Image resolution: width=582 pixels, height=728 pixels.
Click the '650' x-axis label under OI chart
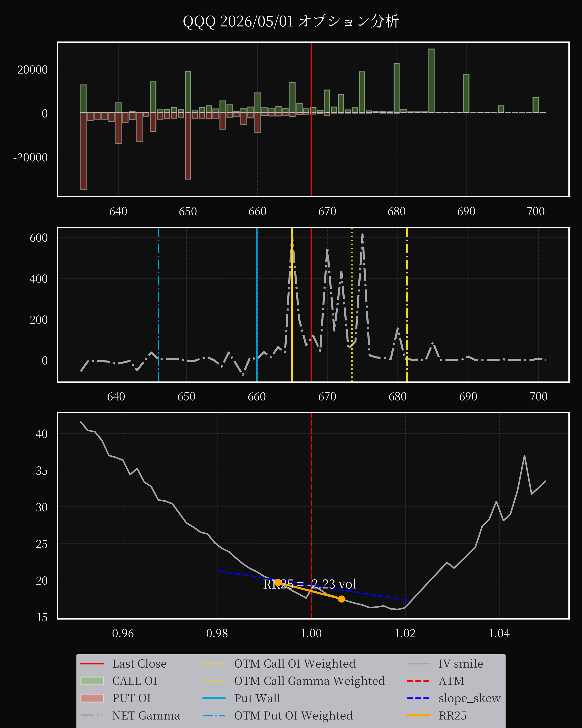coord(188,211)
